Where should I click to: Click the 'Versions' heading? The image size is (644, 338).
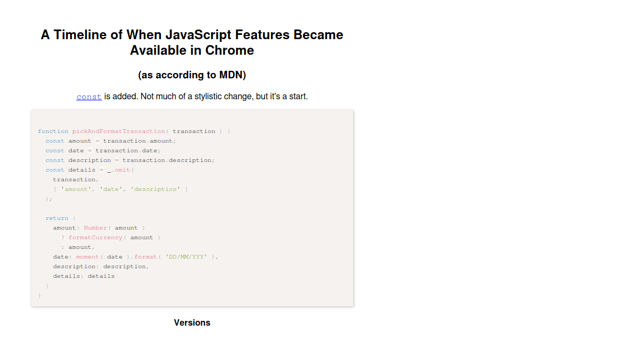pyautogui.click(x=192, y=322)
